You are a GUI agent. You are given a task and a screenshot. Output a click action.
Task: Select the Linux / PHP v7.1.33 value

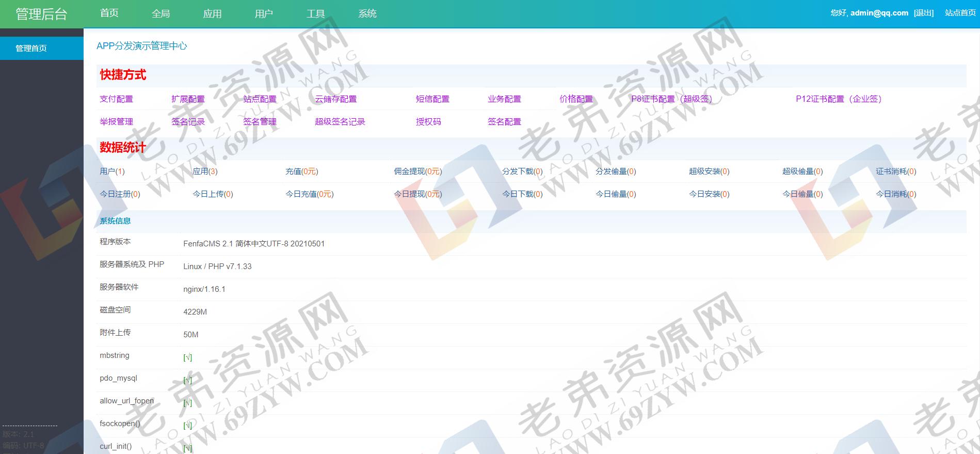217,266
